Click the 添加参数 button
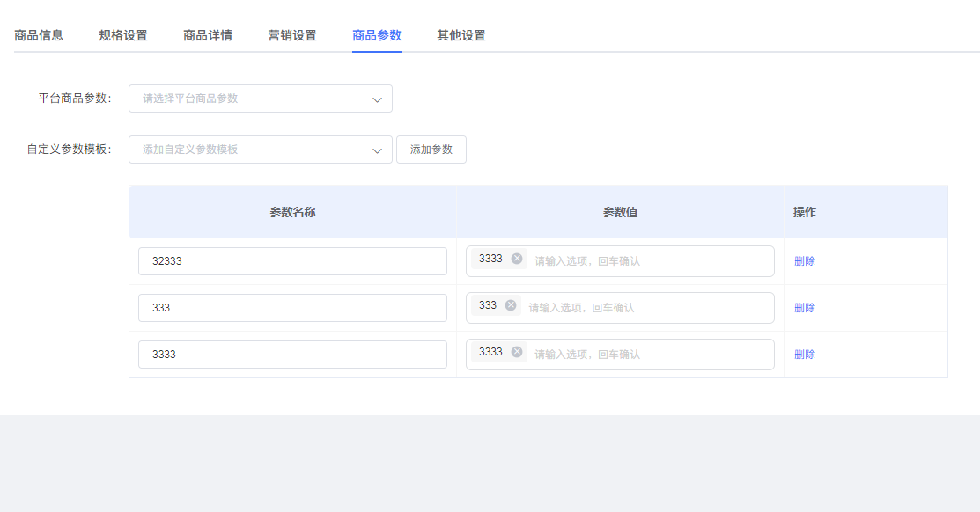Screen dimensions: 980x512 (x=431, y=150)
